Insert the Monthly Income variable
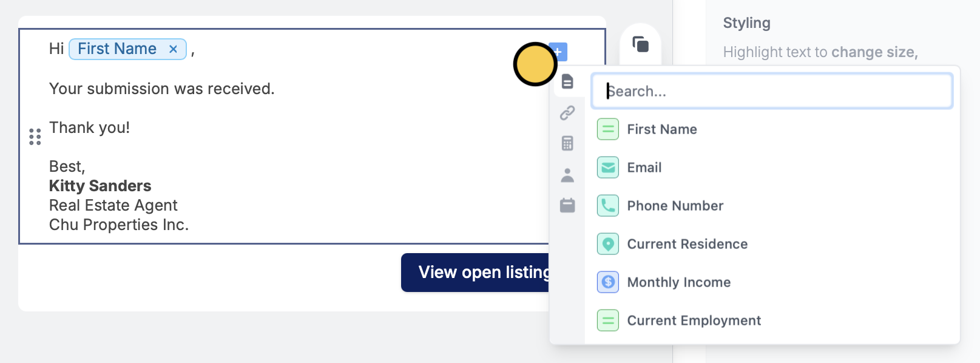This screenshot has height=363, width=980. (772, 282)
